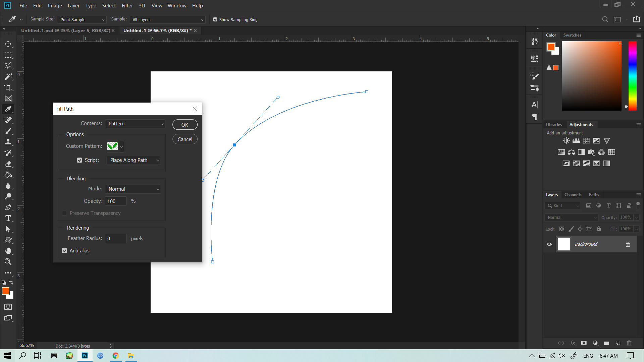Add a Brightness/Contrast adjustment

(x=566, y=140)
